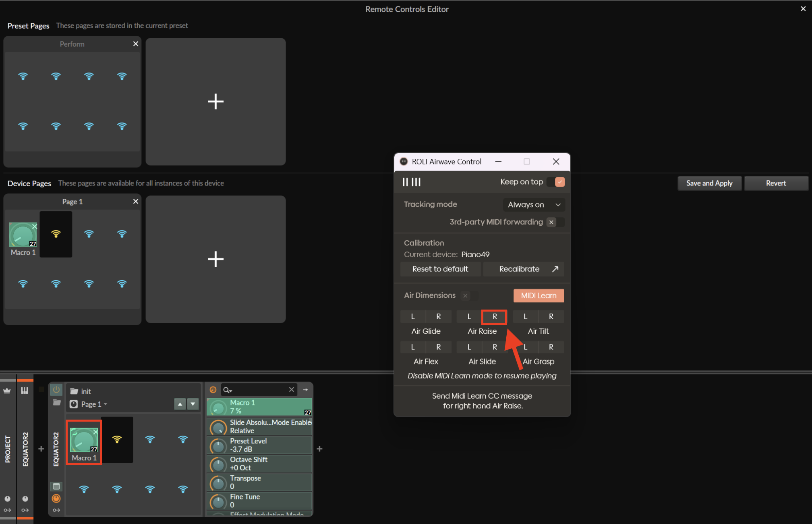Open the search filter dropdown magnifier
Image resolution: width=812 pixels, height=524 pixels.
(x=228, y=390)
